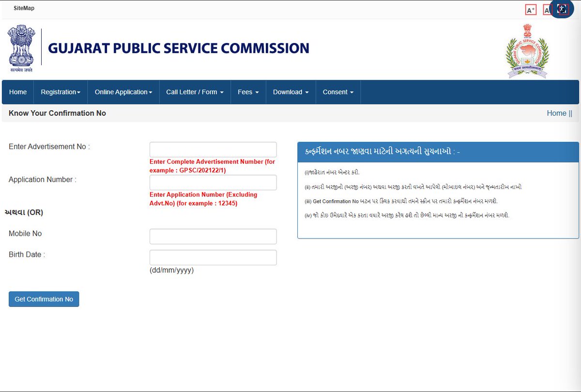
Task: Click the India national emblem logo
Action: point(22,49)
